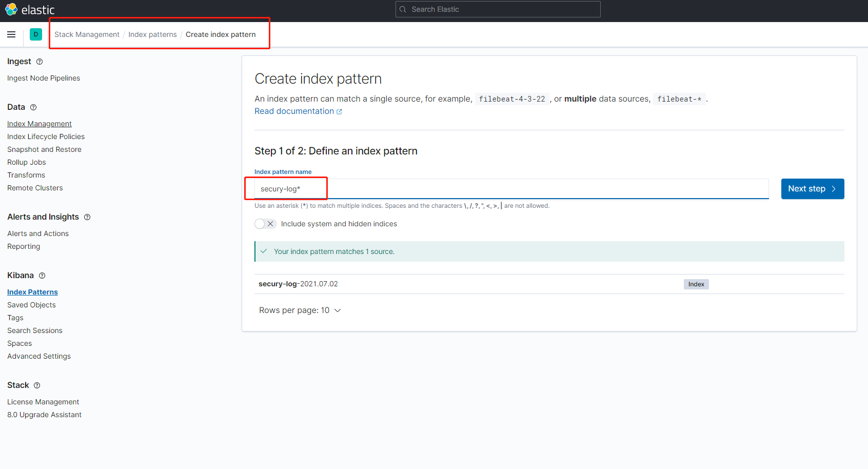Screen dimensions: 868x469
Task: Toggle Include system and hidden indices
Action: tap(265, 224)
